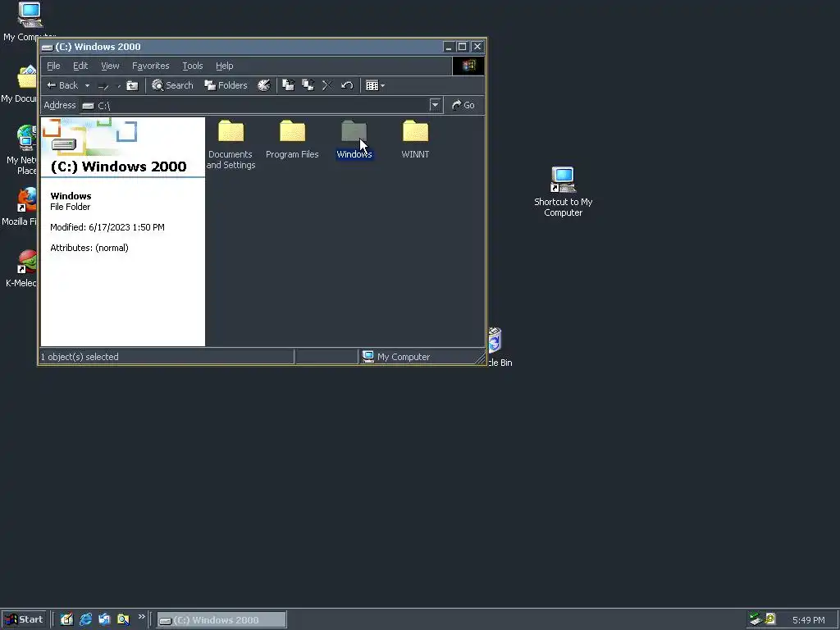This screenshot has height=630, width=840.
Task: Expand Quick Launch overflow chevron
Action: [141, 617]
